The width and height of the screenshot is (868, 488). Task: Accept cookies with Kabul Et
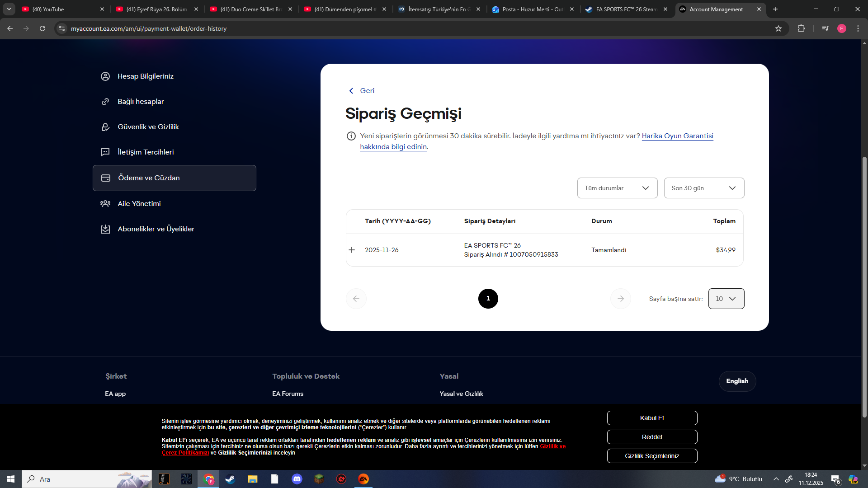(652, 418)
